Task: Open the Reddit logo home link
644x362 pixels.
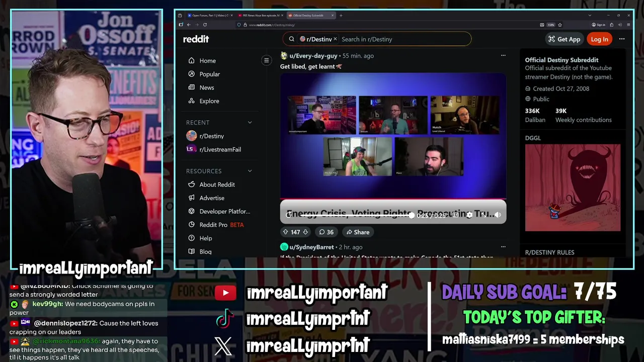Action: [196, 39]
